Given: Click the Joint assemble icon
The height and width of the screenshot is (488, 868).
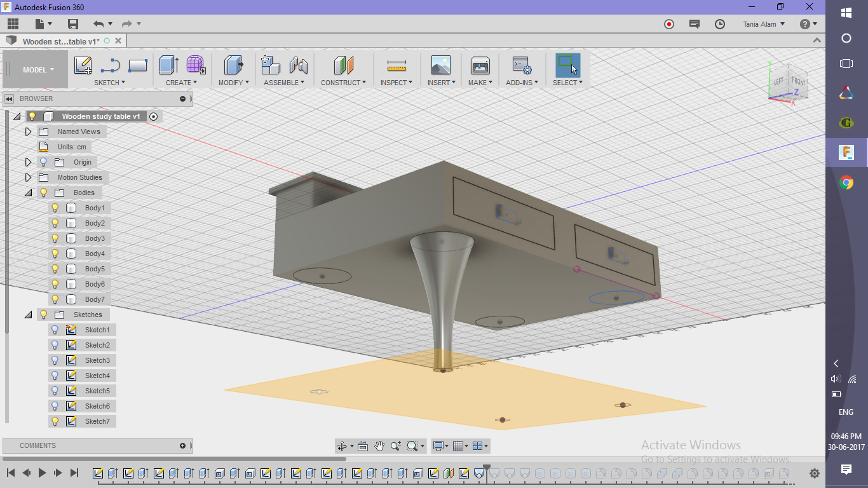Looking at the screenshot, I should [x=298, y=65].
